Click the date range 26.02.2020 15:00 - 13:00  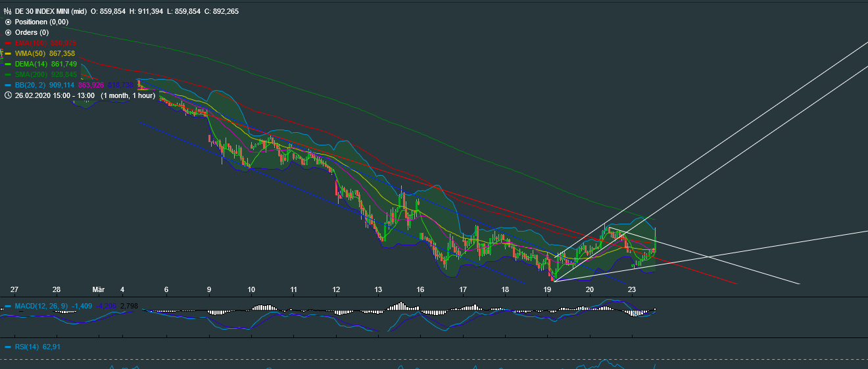tap(55, 95)
